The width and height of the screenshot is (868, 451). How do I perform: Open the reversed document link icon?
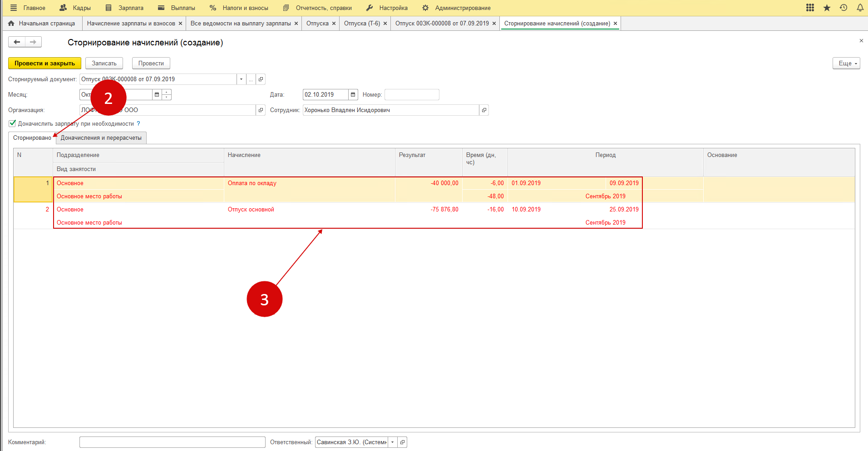click(261, 79)
